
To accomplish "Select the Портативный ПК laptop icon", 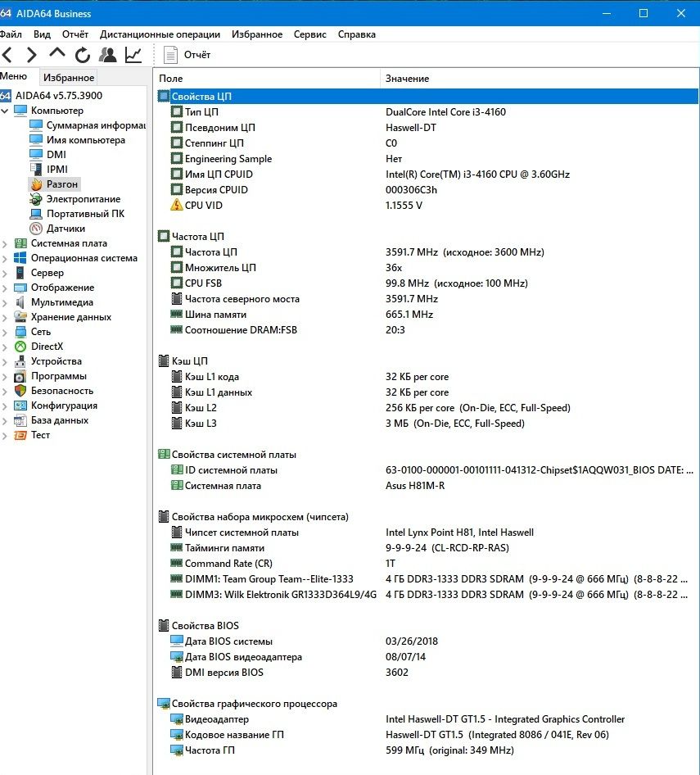I will 36,214.
